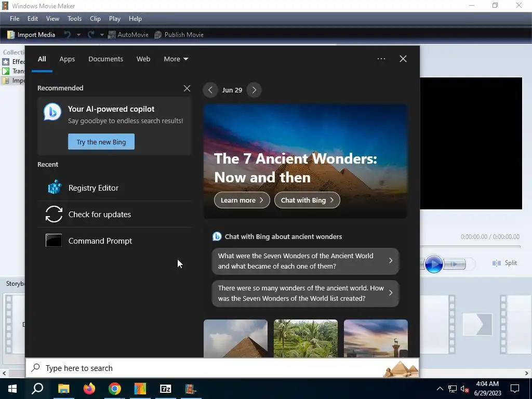The width and height of the screenshot is (532, 399).
Task: Show hidden system tray icons
Action: (x=440, y=389)
